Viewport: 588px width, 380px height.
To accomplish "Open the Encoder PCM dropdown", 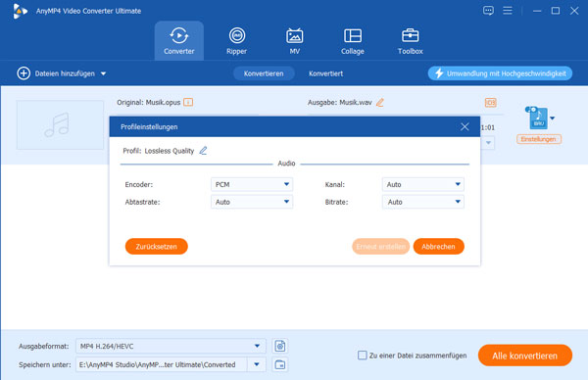I will 252,184.
